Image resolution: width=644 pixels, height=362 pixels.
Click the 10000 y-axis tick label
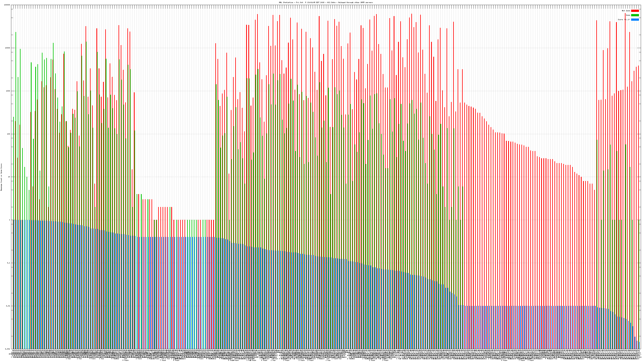pos(8,48)
